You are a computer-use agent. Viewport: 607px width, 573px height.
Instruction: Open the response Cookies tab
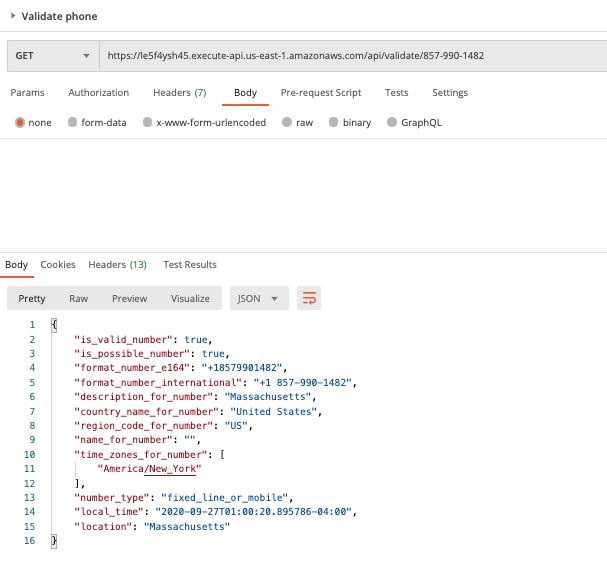click(x=58, y=264)
